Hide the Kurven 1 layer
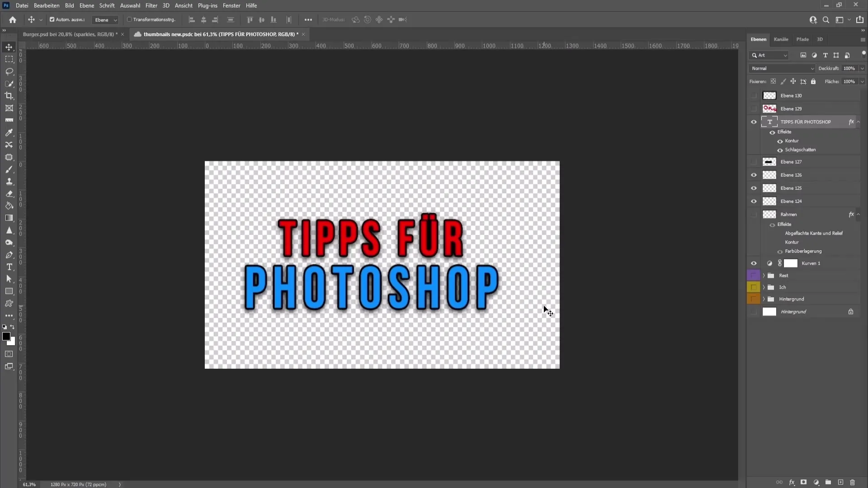 coord(754,263)
